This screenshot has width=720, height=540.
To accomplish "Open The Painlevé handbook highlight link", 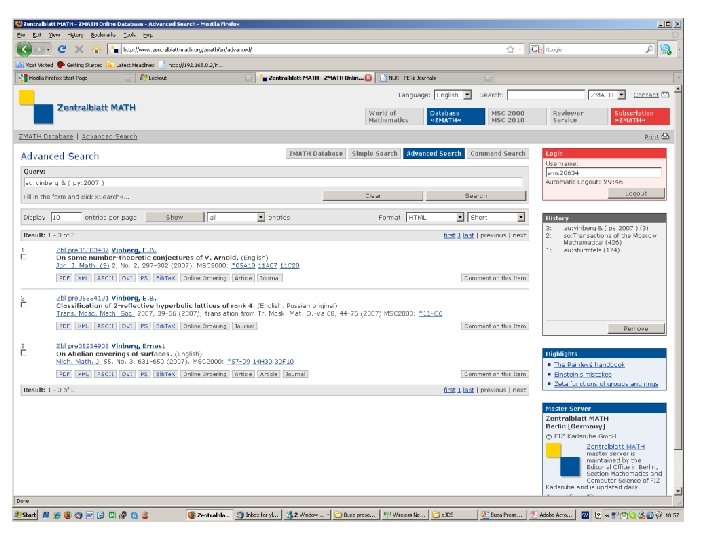I will point(589,365).
